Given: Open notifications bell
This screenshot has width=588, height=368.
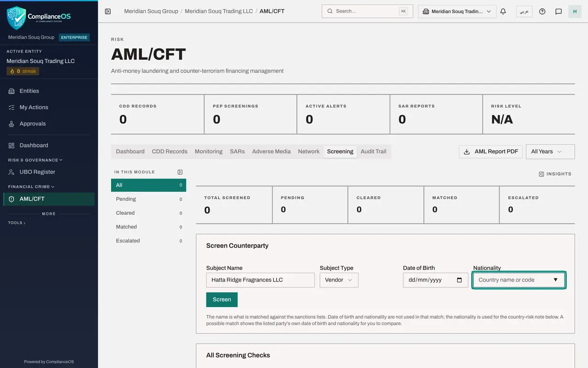Looking at the screenshot, I should pos(503,11).
